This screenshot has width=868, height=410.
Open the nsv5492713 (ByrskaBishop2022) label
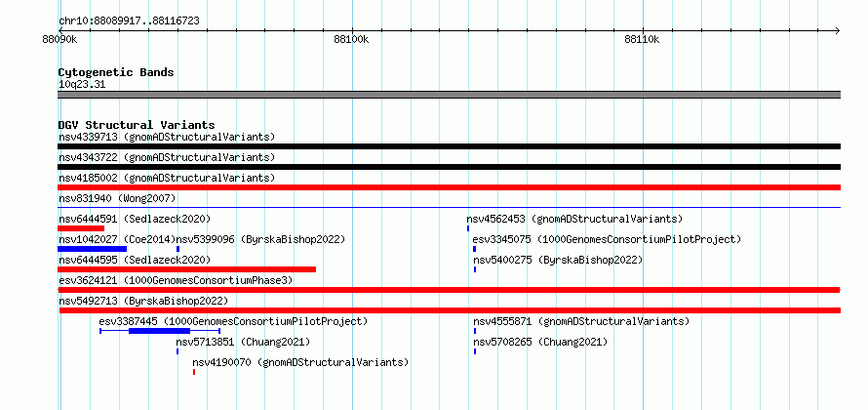[x=143, y=301]
